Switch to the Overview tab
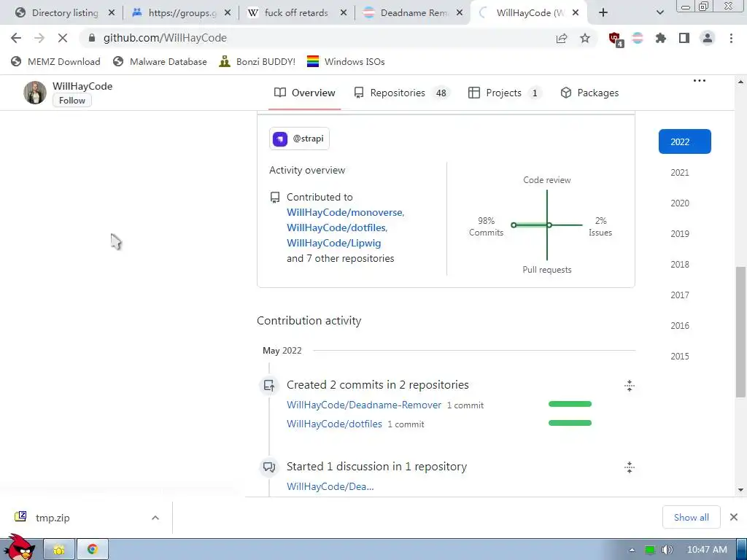This screenshot has width=747, height=560. pyautogui.click(x=305, y=93)
